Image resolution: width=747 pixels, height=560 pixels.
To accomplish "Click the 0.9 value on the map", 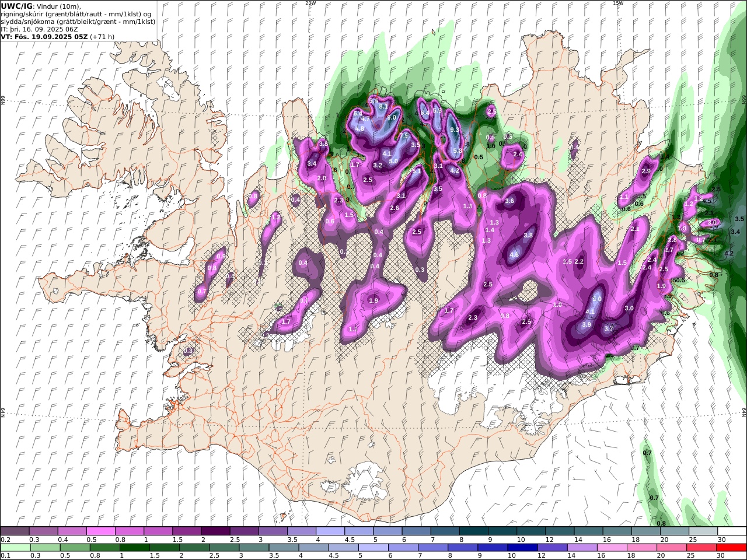I will pos(221,257).
